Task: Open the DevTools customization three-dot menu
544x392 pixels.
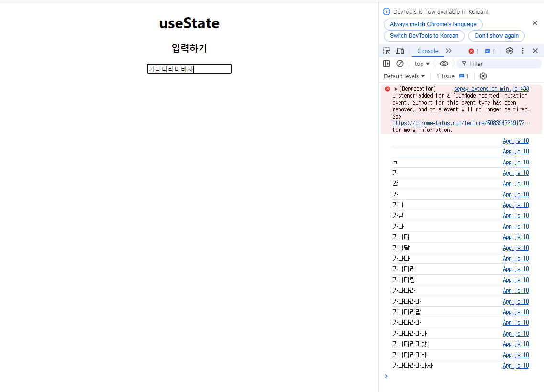Action: point(523,51)
